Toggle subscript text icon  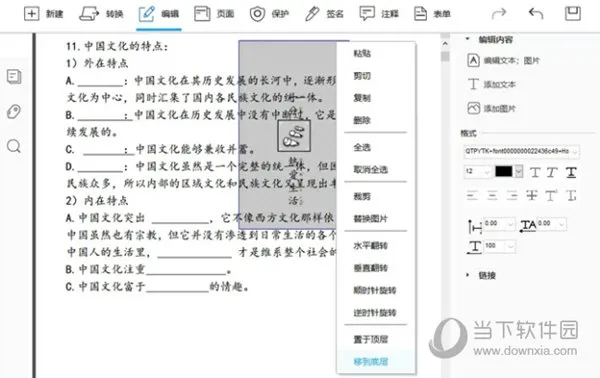pos(571,196)
